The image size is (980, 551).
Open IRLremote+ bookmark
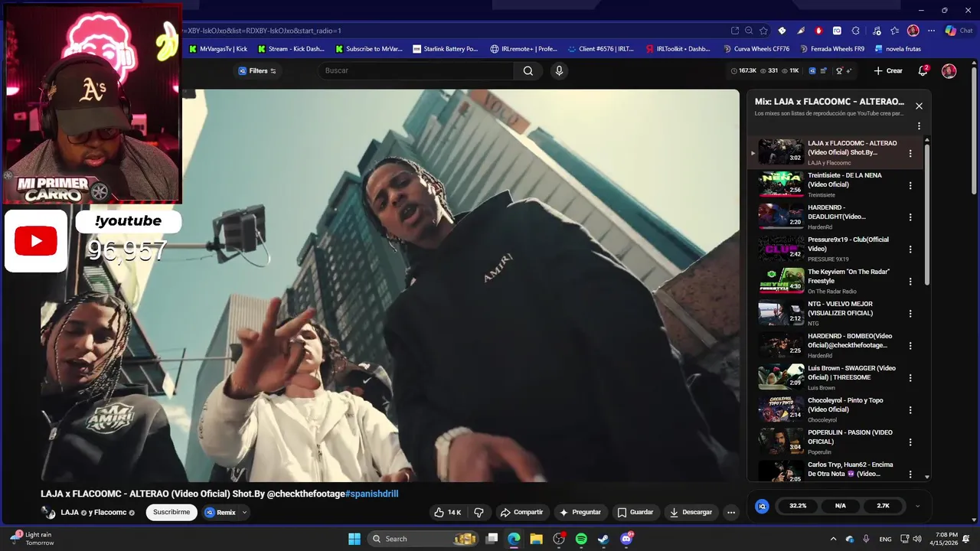[524, 49]
